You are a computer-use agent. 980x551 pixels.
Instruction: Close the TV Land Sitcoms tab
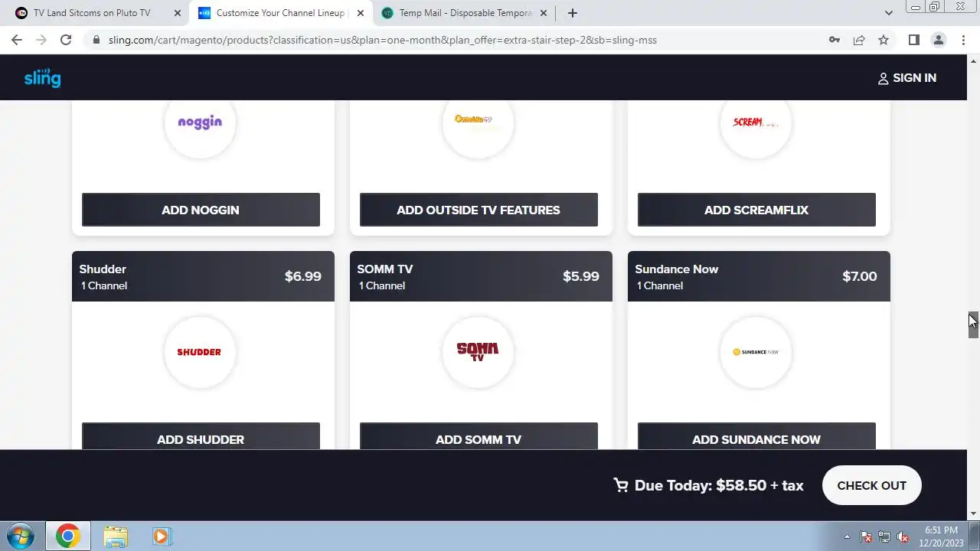coord(177,13)
